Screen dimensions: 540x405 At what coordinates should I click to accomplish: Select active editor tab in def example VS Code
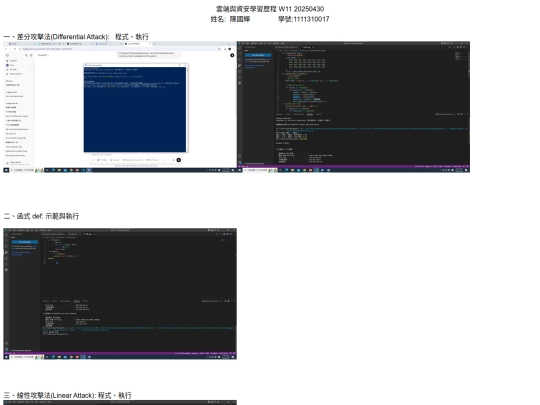89,234
